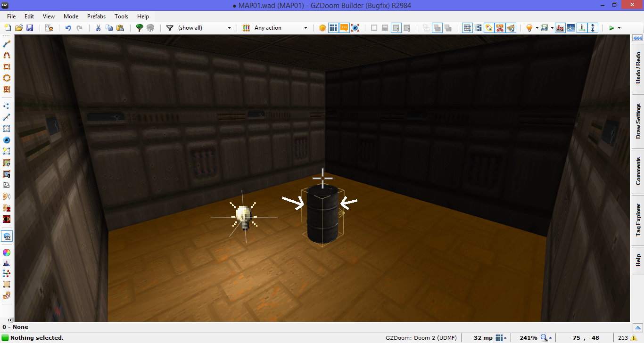
Task: Open the Edit menu
Action: tap(29, 16)
